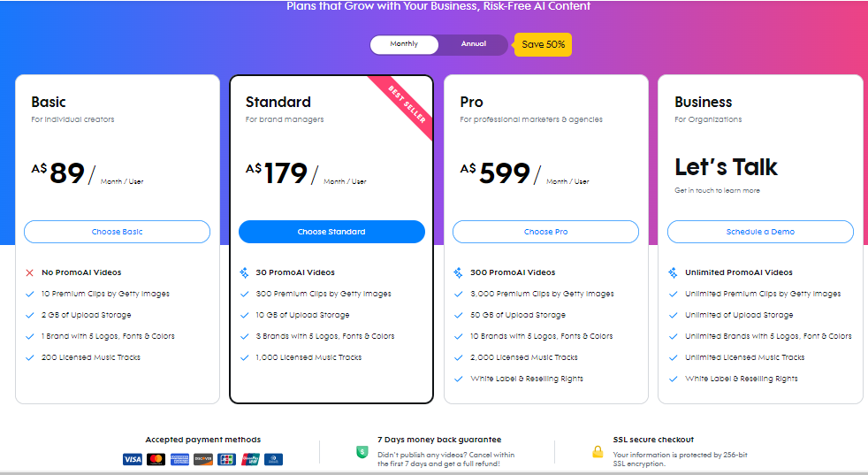Click the sparkle icon beside 30 PromoAI Videos

(244, 272)
